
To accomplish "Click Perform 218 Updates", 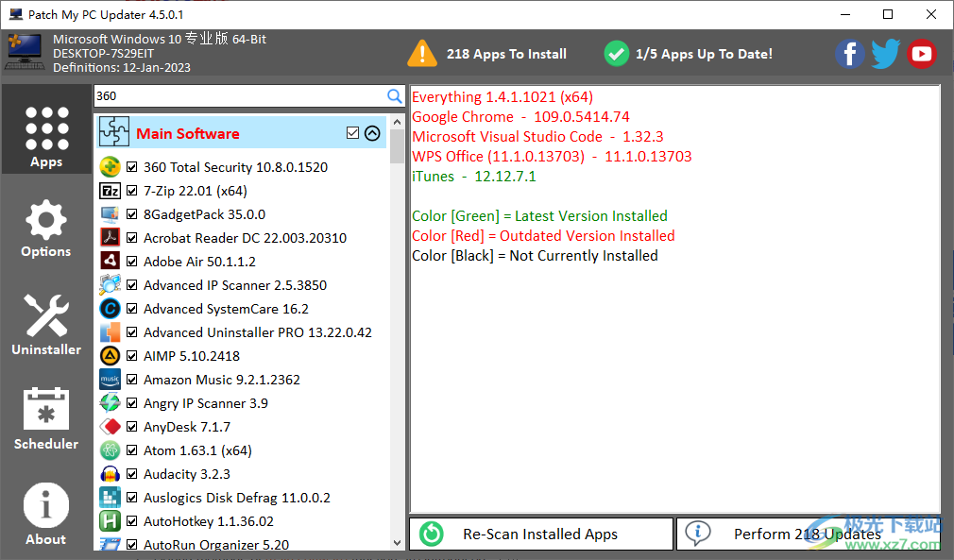I will (x=808, y=534).
